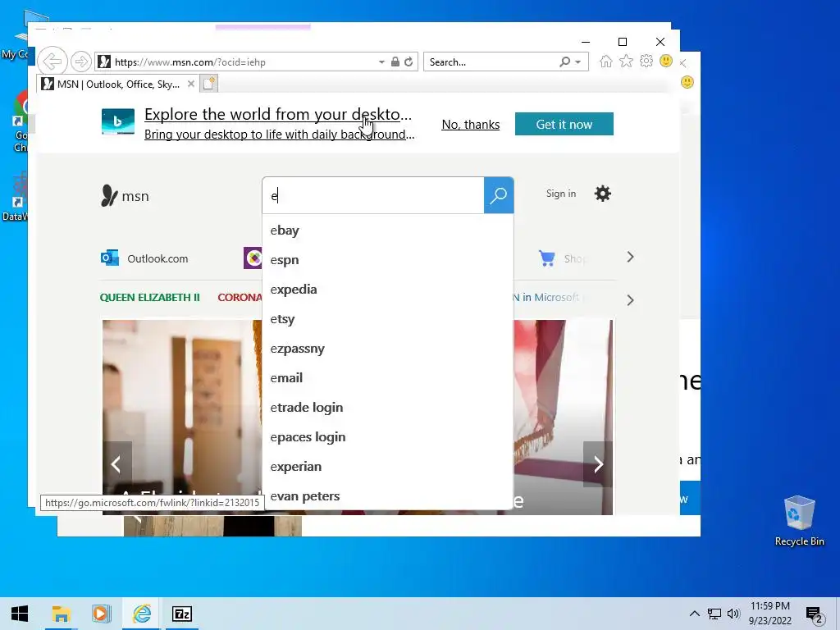
Task: Open the search provider dropdown arrow
Action: click(578, 62)
